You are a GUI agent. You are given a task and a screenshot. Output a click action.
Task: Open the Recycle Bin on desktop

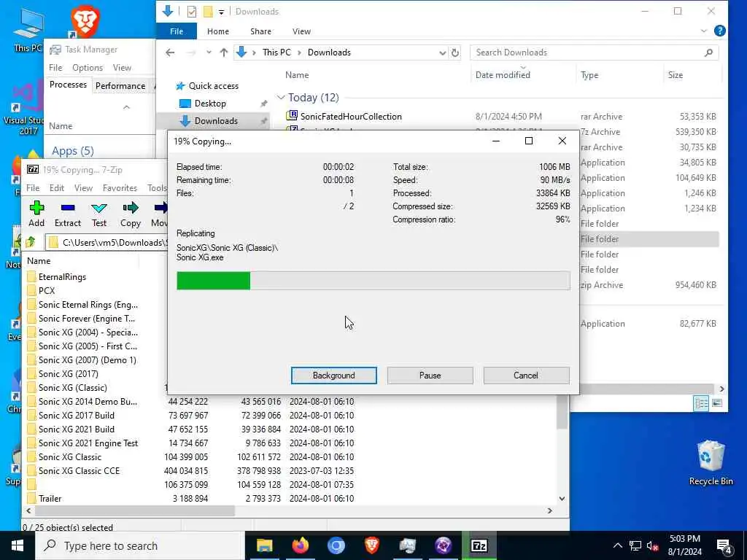click(711, 462)
